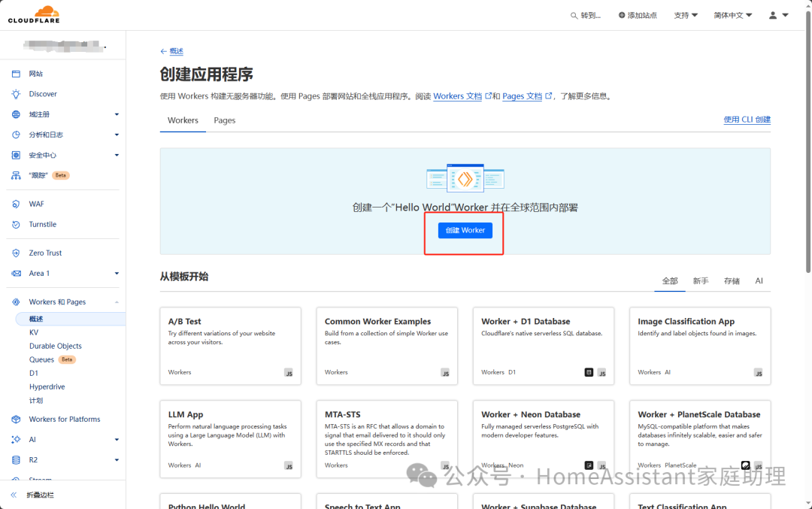Click the JS badge on A/B Test card
The width and height of the screenshot is (812, 509).
pyautogui.click(x=289, y=373)
